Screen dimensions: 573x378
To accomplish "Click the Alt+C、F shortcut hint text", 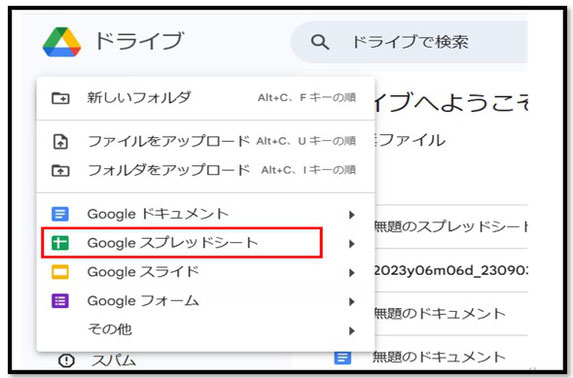I will point(307,98).
